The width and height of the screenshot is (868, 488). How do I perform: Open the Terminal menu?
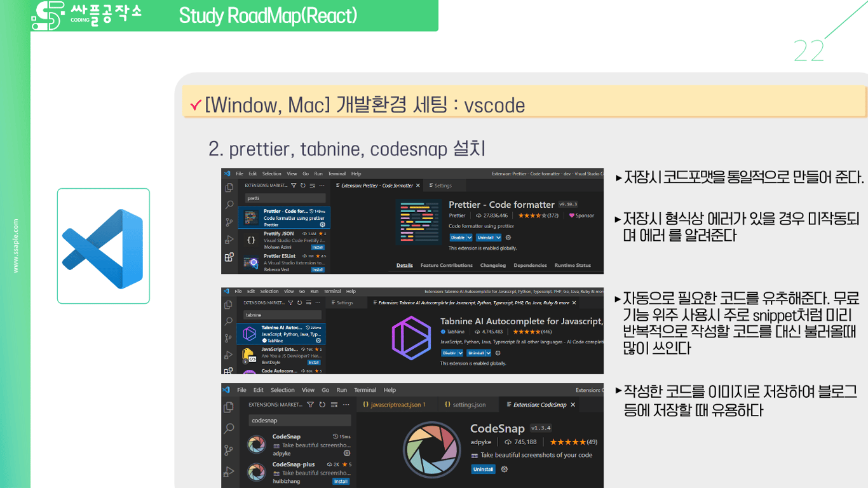tap(337, 173)
